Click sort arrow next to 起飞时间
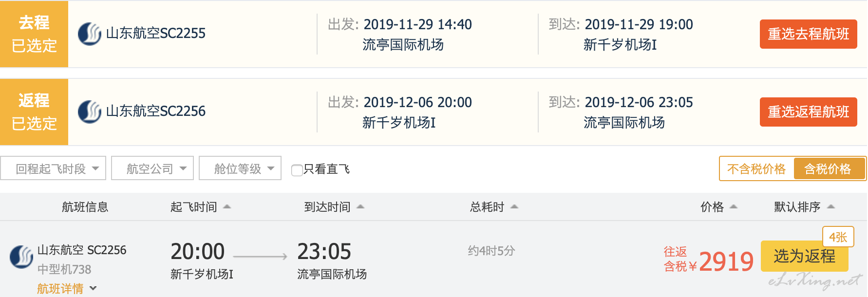Viewport: 868px width, 297px height. coord(227,207)
